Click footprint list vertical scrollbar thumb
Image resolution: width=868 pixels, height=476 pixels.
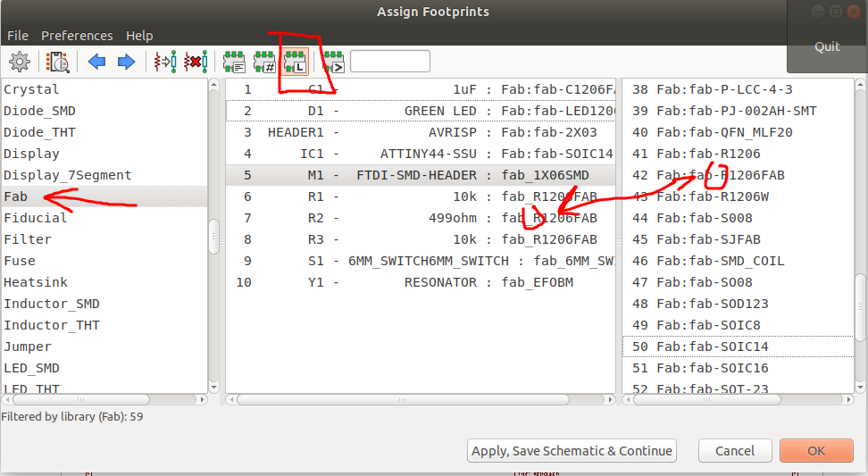coord(860,306)
